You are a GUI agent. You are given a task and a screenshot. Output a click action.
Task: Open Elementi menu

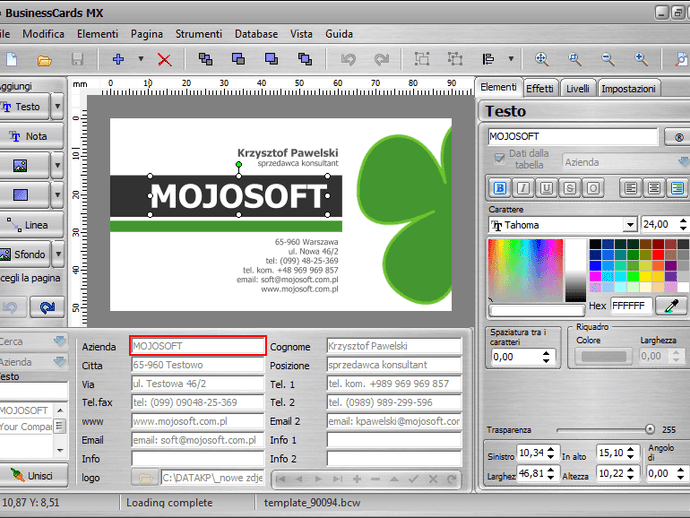[x=98, y=34]
